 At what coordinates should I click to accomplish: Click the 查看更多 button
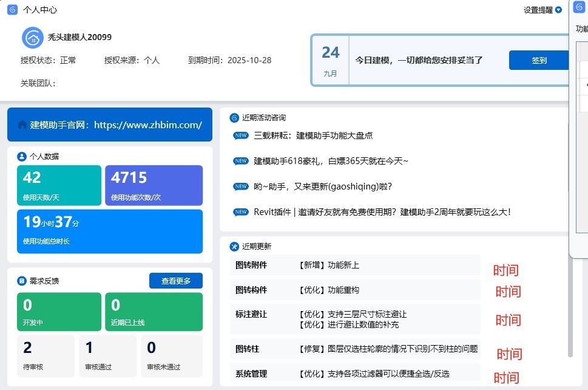[x=175, y=281]
